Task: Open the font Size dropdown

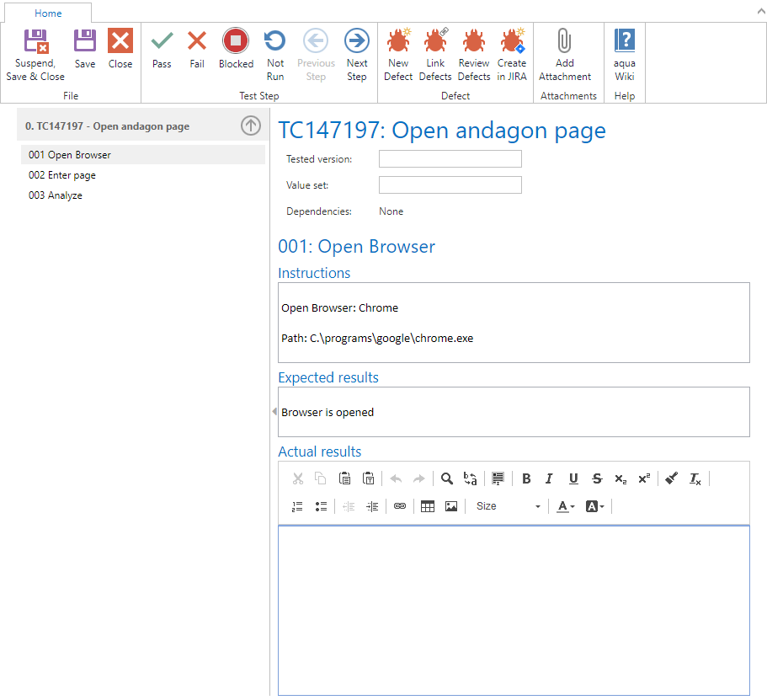Action: click(508, 506)
